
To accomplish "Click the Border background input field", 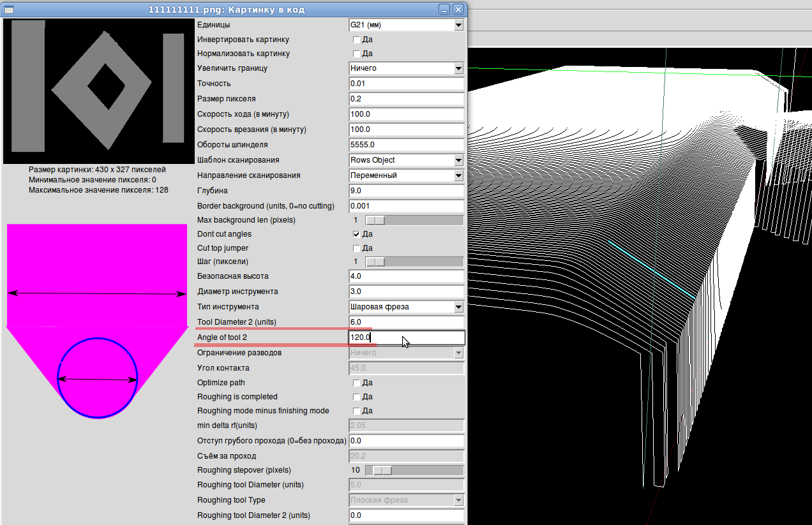I will [x=406, y=206].
